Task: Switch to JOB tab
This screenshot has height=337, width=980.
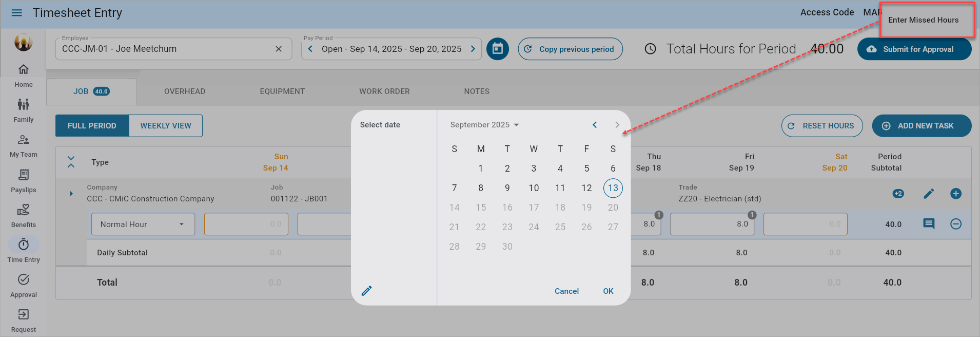Action: pyautogui.click(x=91, y=91)
